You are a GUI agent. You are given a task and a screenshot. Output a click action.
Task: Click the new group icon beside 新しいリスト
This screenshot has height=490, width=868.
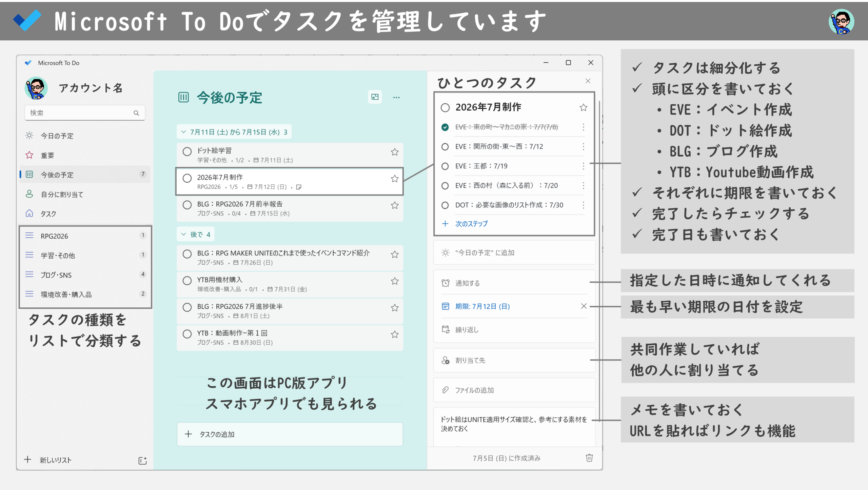[142, 461]
